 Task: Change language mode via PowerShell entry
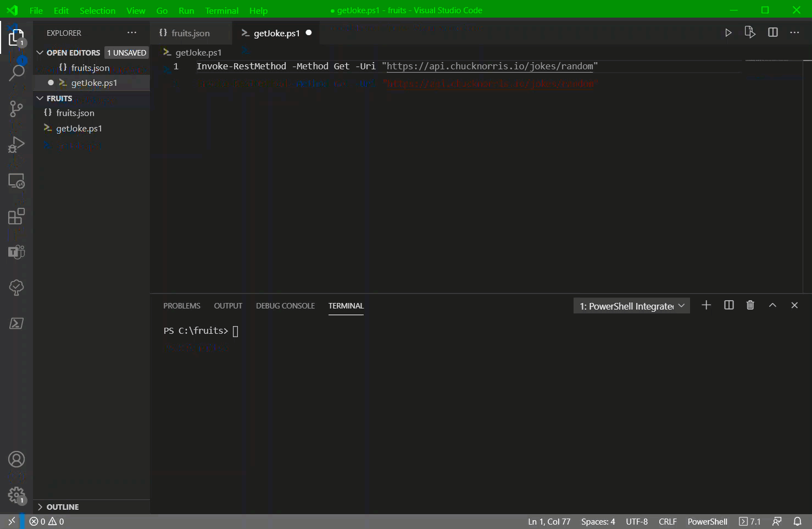click(707, 521)
